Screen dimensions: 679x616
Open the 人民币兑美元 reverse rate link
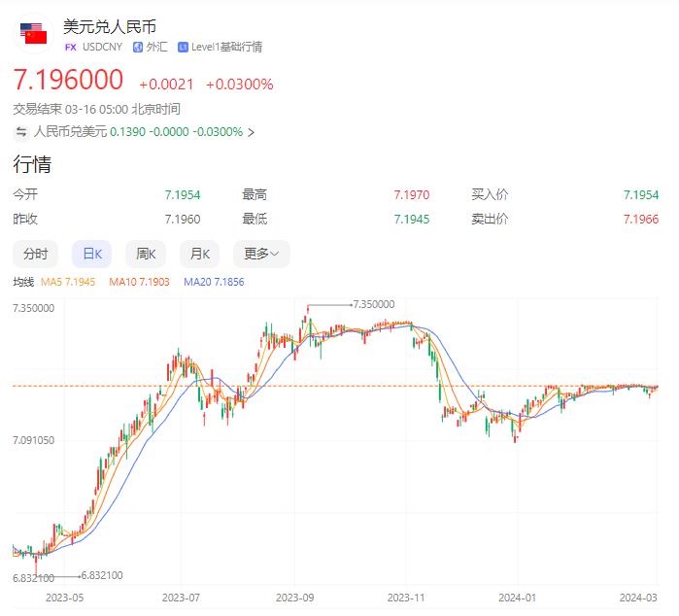tap(71, 131)
